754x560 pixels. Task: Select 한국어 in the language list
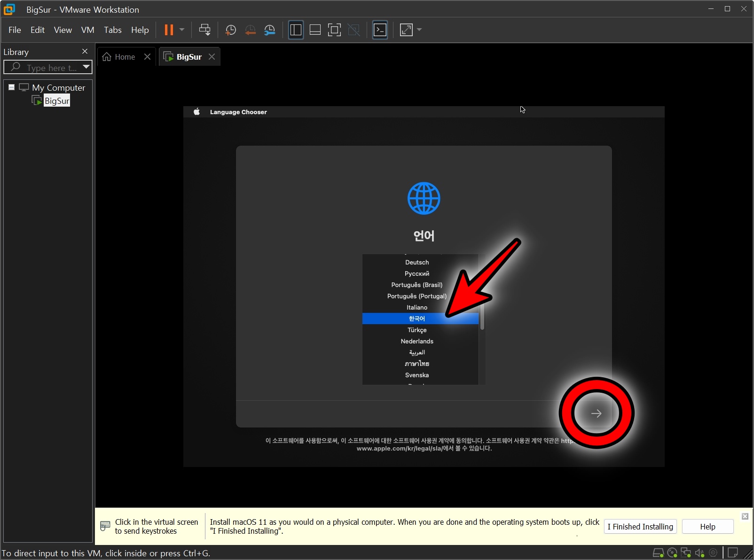[x=420, y=319]
